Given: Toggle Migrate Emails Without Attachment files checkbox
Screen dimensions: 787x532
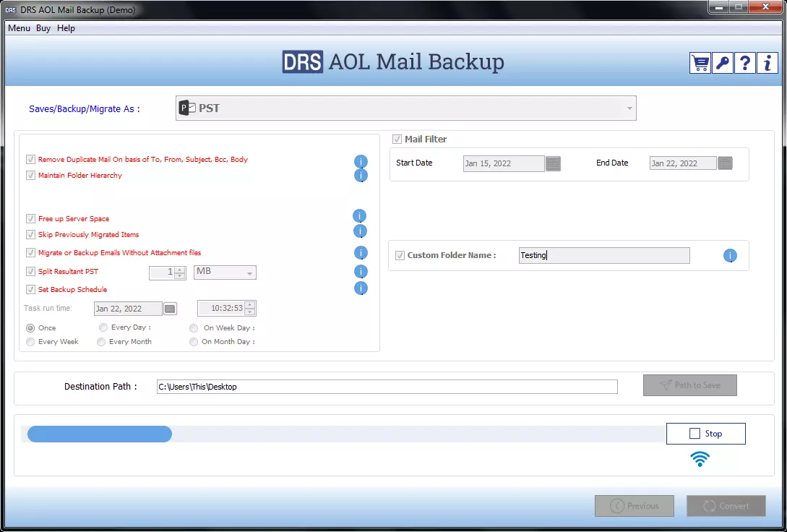Looking at the screenshot, I should (30, 253).
